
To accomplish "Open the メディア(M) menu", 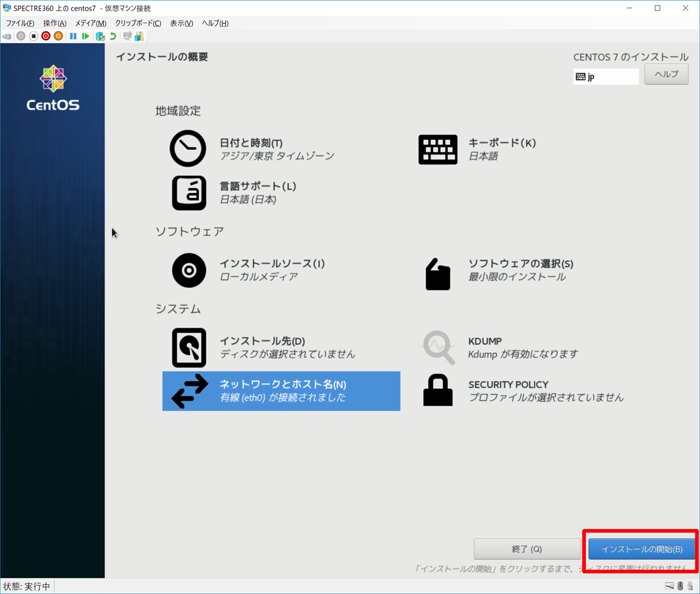I will point(90,23).
